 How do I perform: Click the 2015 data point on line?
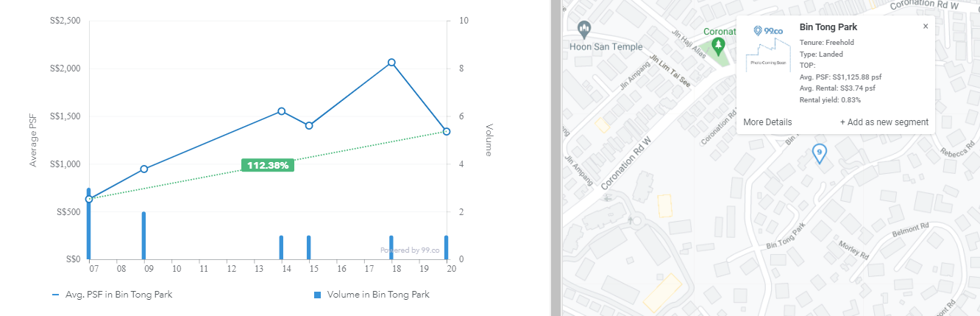coord(309,126)
